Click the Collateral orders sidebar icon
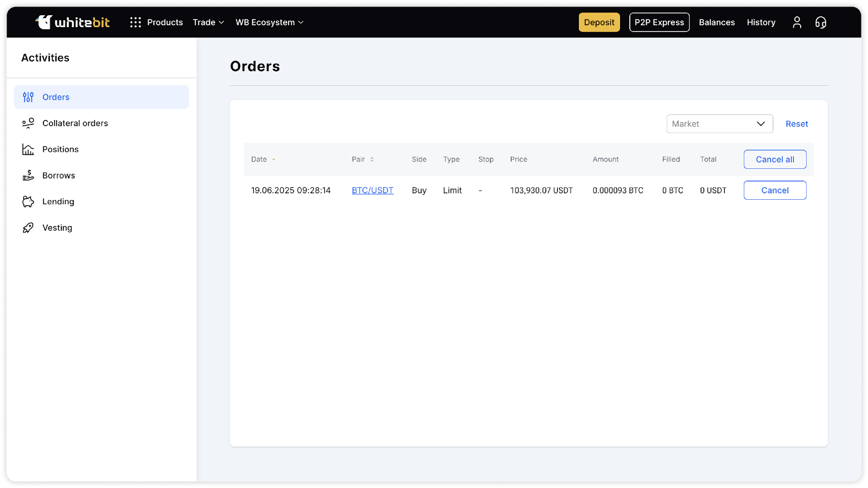This screenshot has height=488, width=868. 28,123
